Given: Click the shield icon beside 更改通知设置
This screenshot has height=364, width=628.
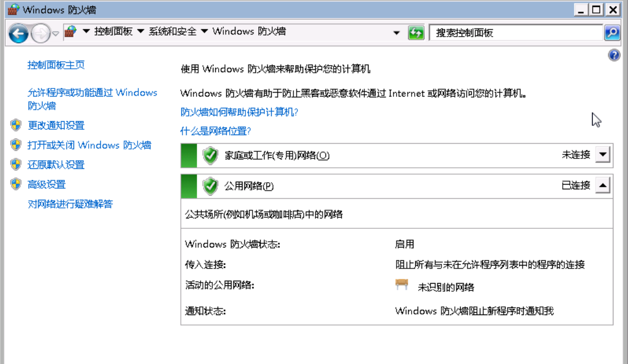Looking at the screenshot, I should click(x=16, y=125).
